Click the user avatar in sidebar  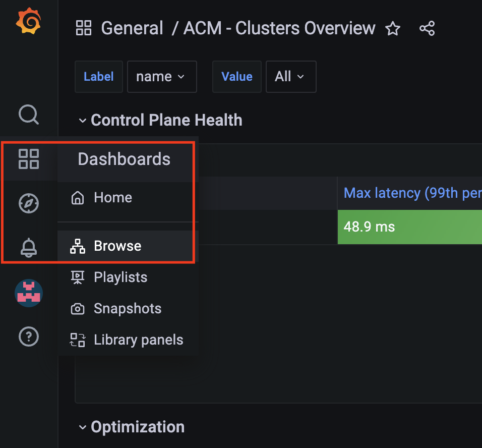coord(29,293)
